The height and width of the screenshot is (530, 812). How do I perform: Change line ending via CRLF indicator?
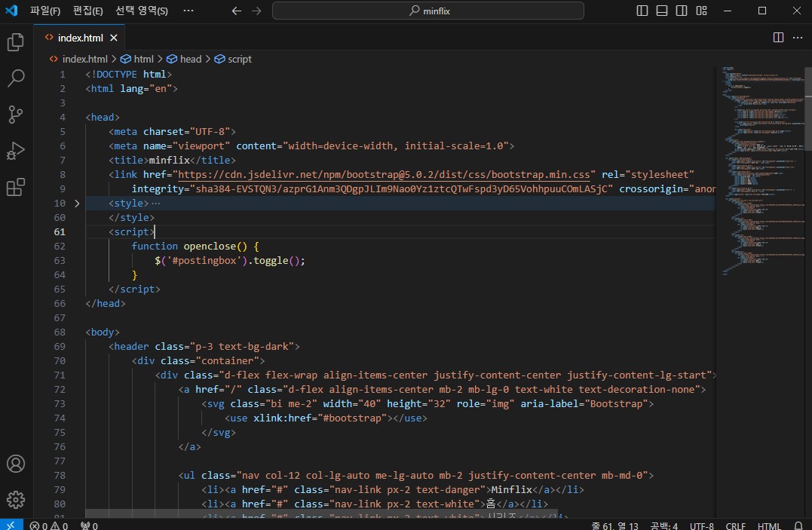[735, 526]
